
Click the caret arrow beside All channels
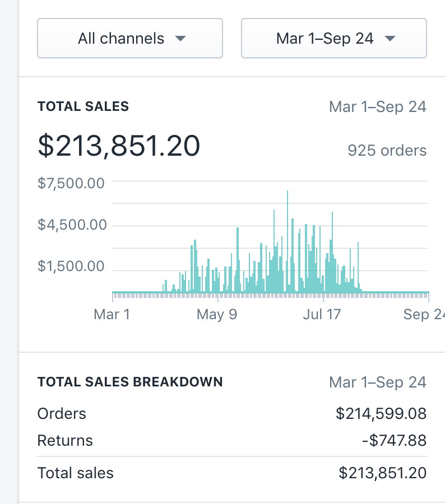tap(180, 39)
